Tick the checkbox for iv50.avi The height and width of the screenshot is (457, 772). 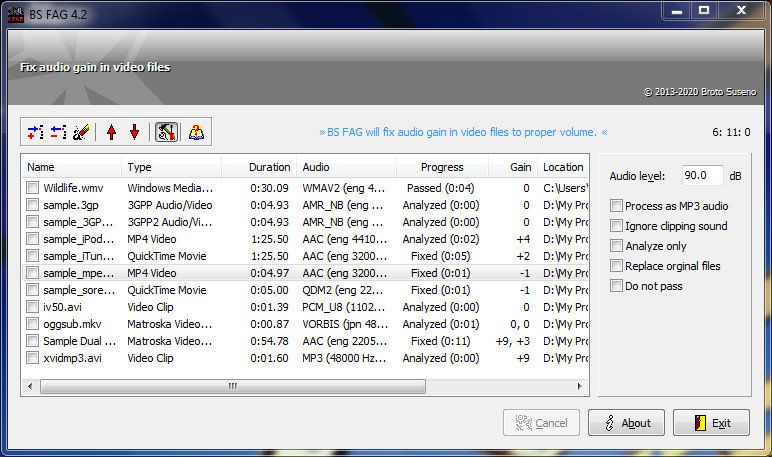pos(32,307)
